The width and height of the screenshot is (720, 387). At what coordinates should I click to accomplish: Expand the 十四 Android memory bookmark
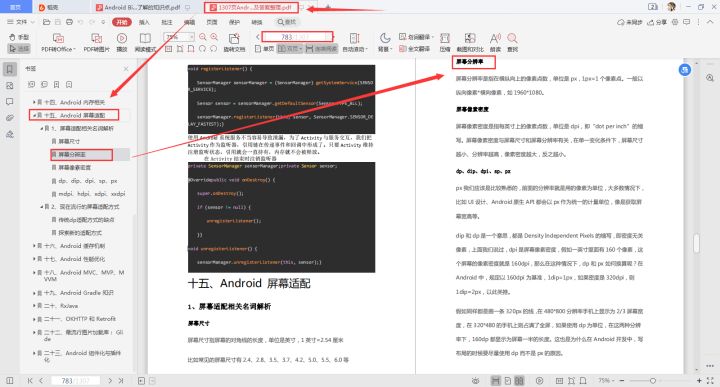34,102
